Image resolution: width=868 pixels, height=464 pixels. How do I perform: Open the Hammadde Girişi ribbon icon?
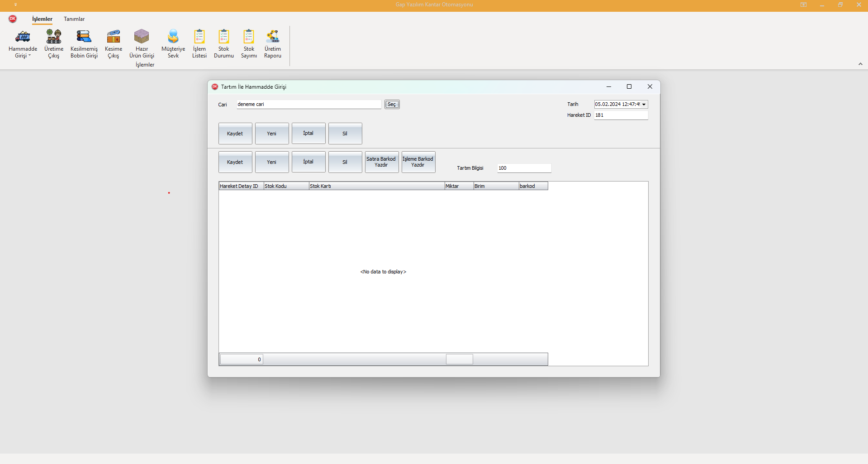pos(23,37)
